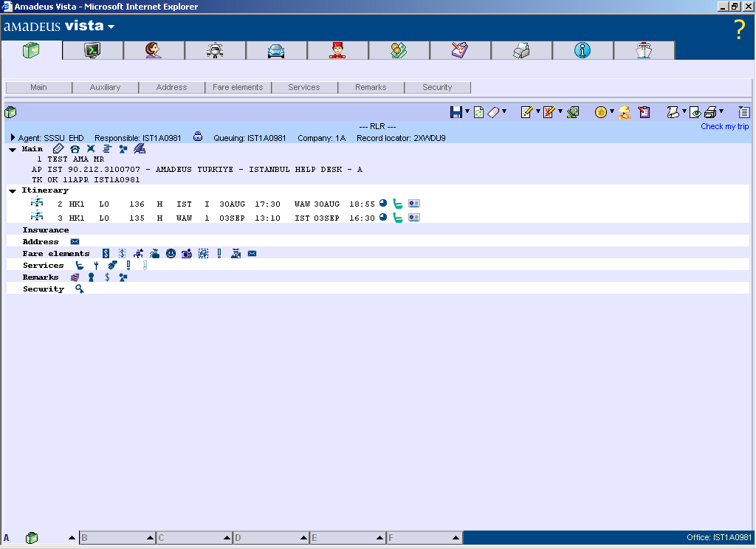Screen dimensions: 756x549
Task: Select the Main sub-tab button
Action: 38,87
